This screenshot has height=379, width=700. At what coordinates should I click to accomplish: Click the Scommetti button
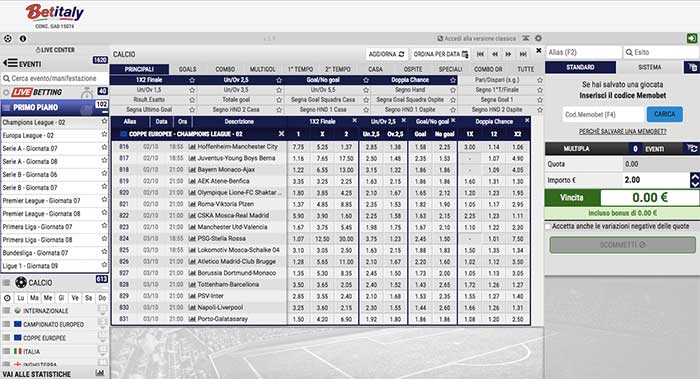622,245
